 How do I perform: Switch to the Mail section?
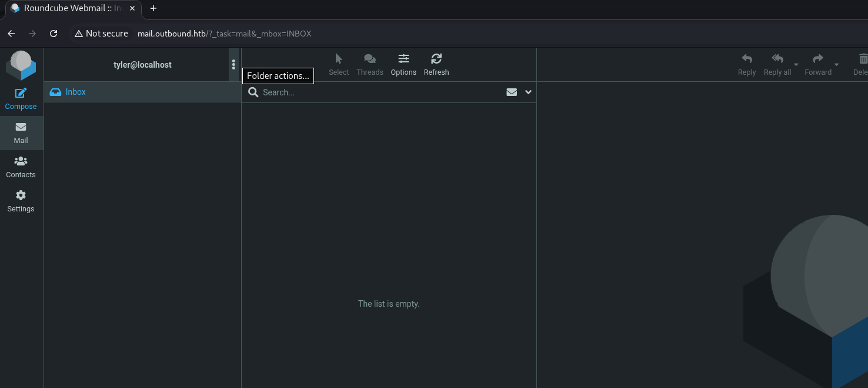21,132
